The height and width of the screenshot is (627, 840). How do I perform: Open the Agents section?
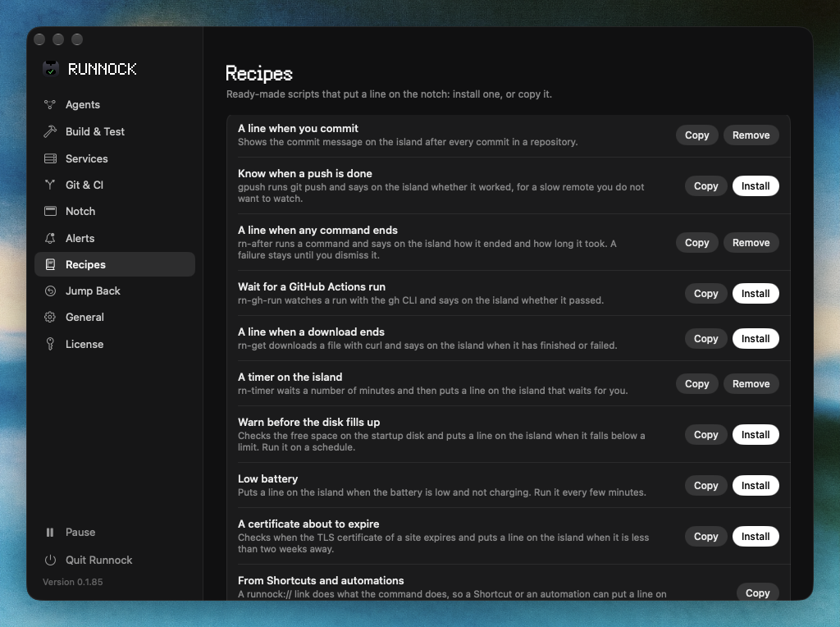pyautogui.click(x=115, y=104)
